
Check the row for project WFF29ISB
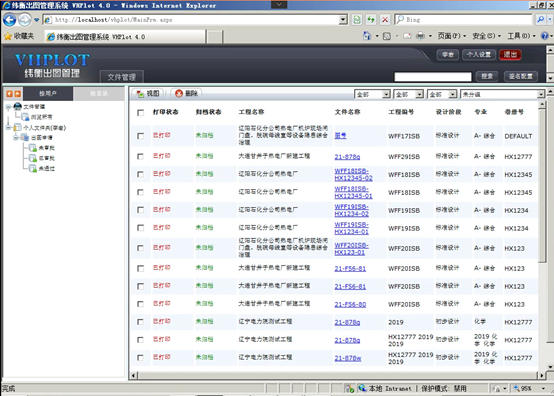(141, 156)
